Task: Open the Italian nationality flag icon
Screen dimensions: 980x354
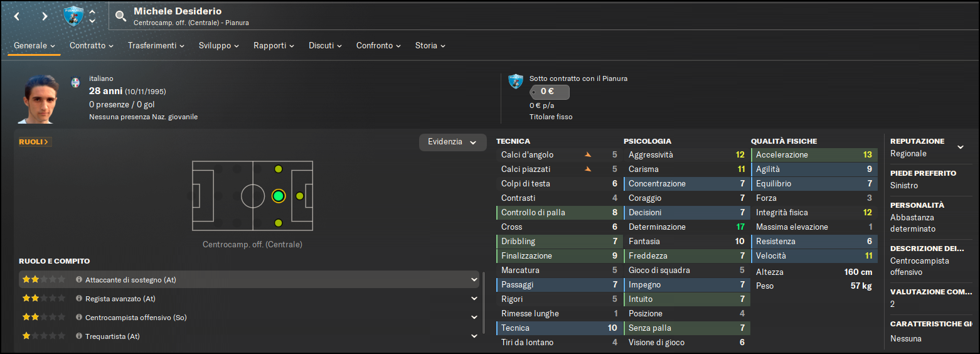Action: 76,83
